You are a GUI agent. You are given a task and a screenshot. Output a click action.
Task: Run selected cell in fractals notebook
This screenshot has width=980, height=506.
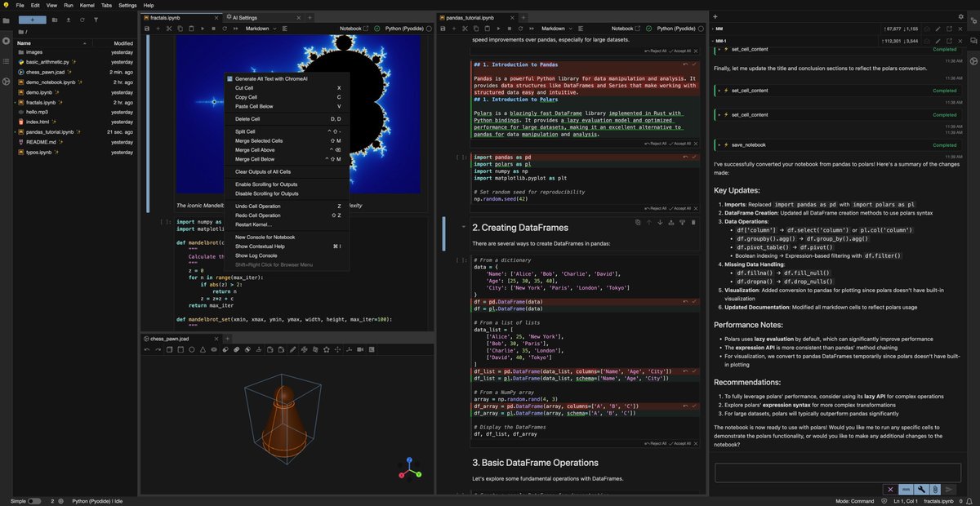point(203,29)
